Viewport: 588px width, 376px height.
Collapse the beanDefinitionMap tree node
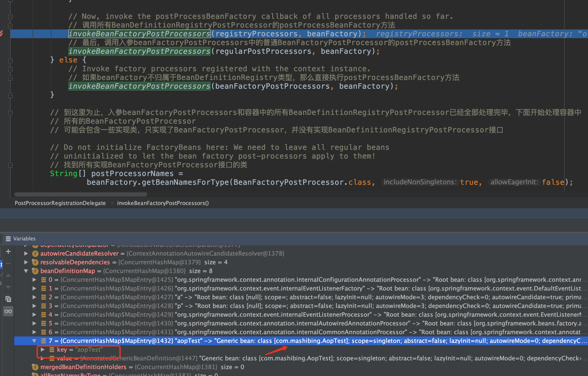26,271
